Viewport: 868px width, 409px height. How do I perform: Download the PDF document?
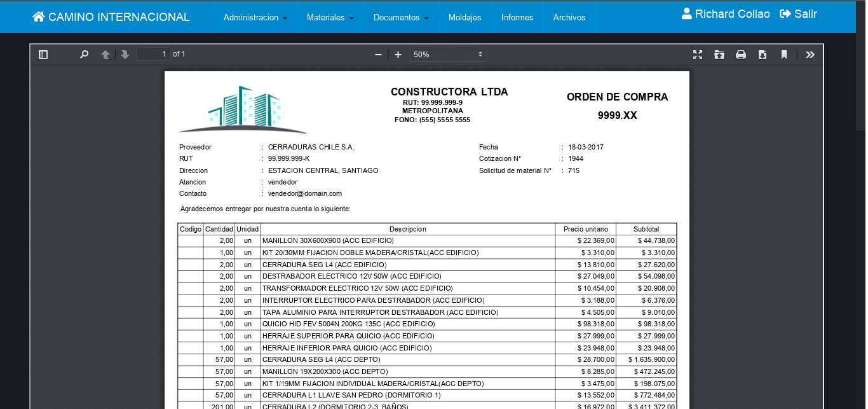coord(763,55)
